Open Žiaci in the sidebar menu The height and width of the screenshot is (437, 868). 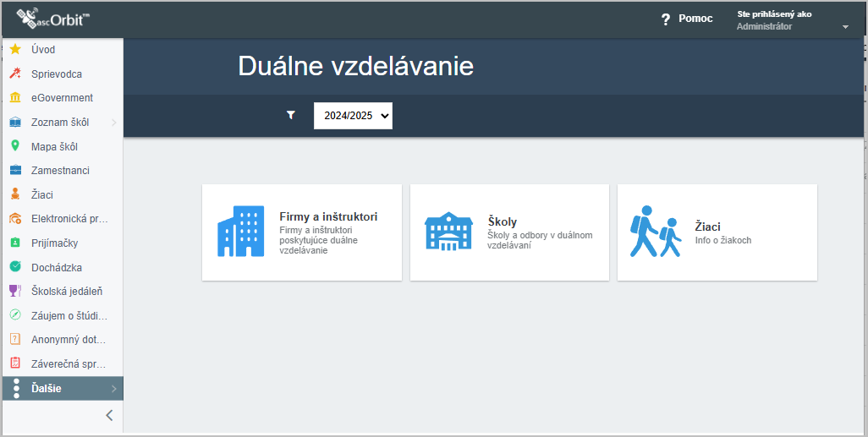pos(63,194)
